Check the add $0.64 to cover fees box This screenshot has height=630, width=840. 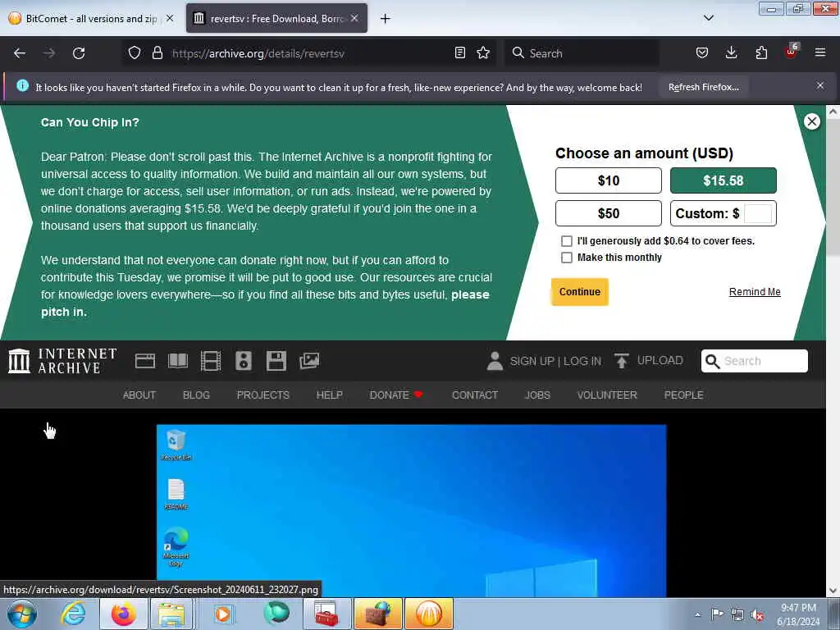pyautogui.click(x=567, y=241)
